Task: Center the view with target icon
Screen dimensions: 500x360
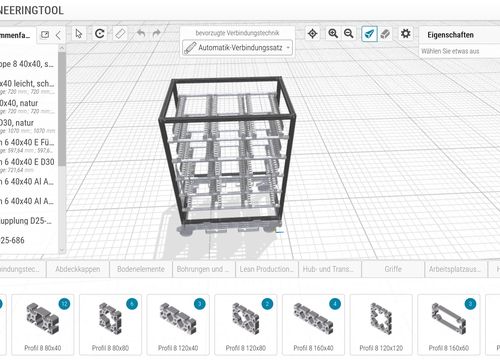Action: (313, 34)
